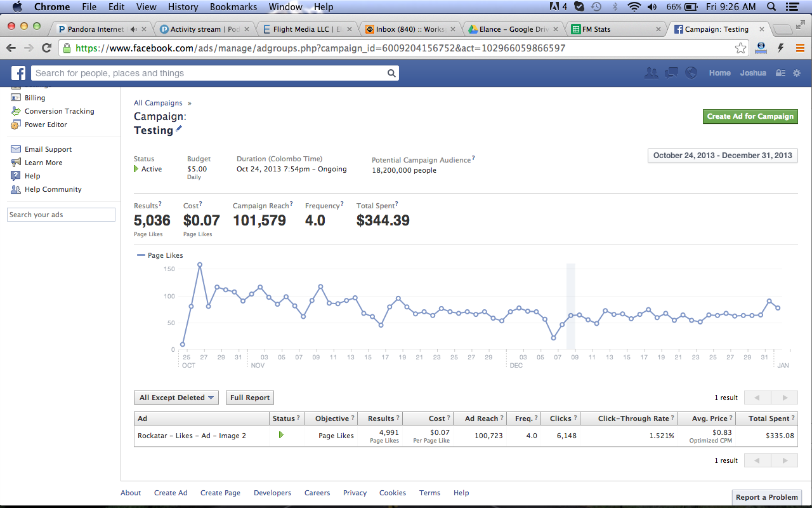
Task: Click the lightning bolt extension icon
Action: pyautogui.click(x=781, y=48)
